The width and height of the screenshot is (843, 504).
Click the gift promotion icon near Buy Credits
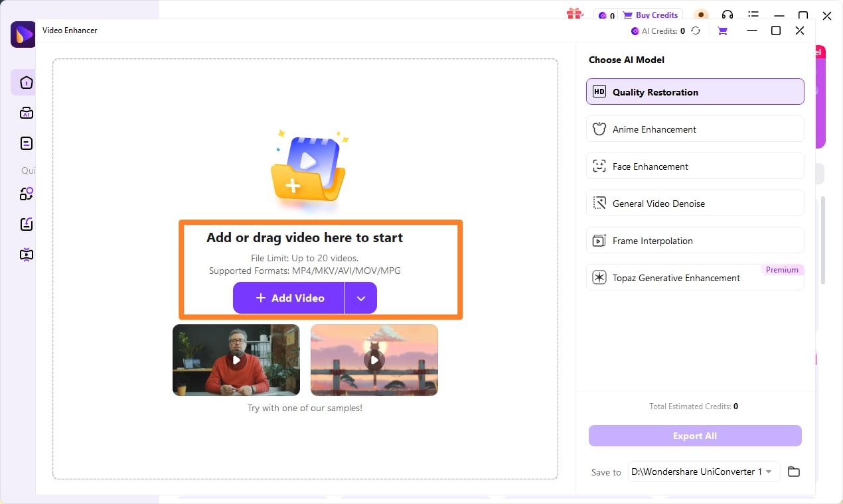pos(574,15)
